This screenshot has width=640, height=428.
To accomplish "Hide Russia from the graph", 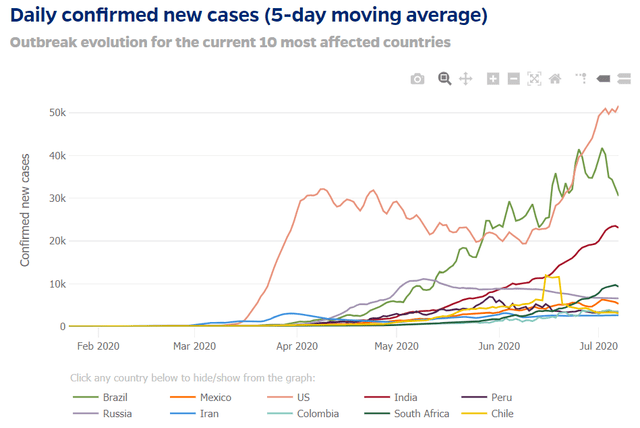I will pos(102,413).
